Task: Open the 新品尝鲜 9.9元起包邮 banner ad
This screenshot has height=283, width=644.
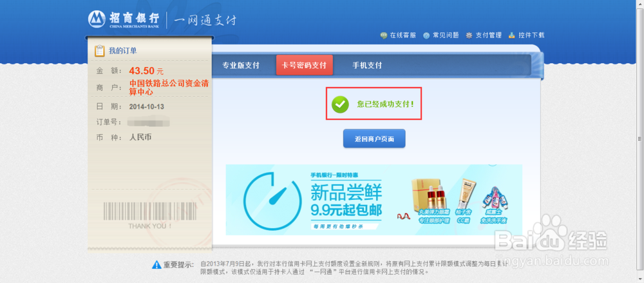Action: tap(374, 199)
